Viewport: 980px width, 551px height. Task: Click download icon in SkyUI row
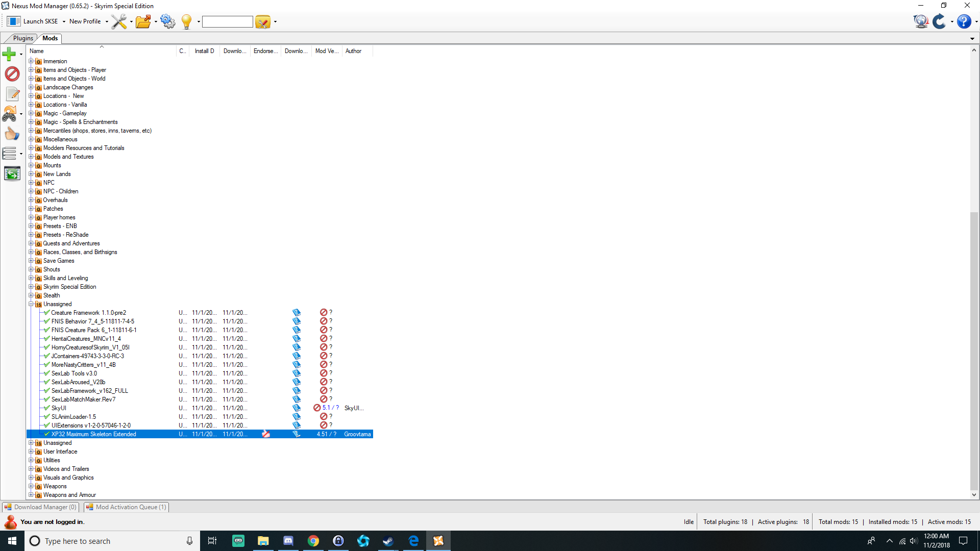[x=297, y=408]
